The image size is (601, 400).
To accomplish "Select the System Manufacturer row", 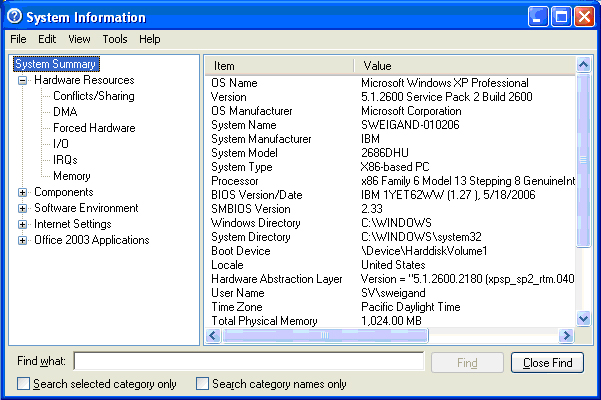I will (x=391, y=139).
